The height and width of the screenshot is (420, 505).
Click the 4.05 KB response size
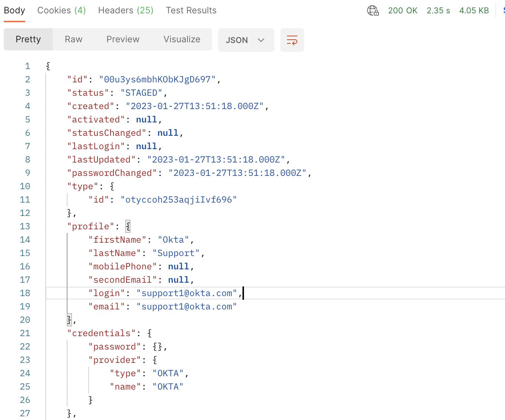(x=474, y=10)
